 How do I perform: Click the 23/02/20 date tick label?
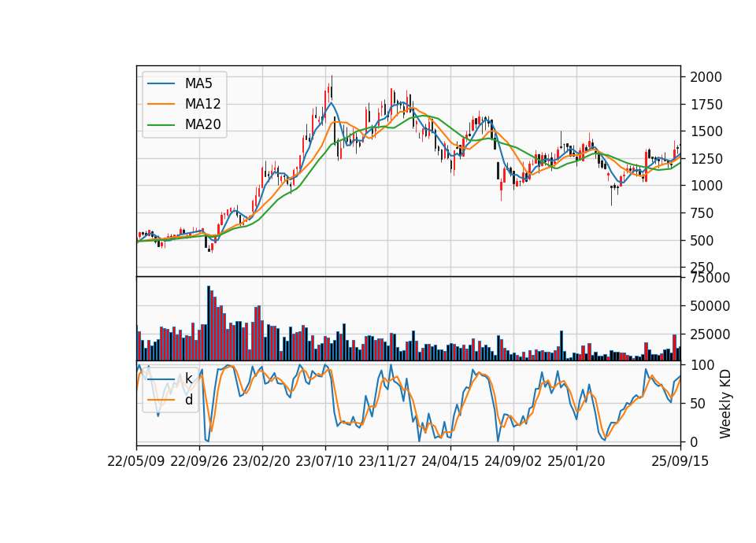[x=261, y=461]
